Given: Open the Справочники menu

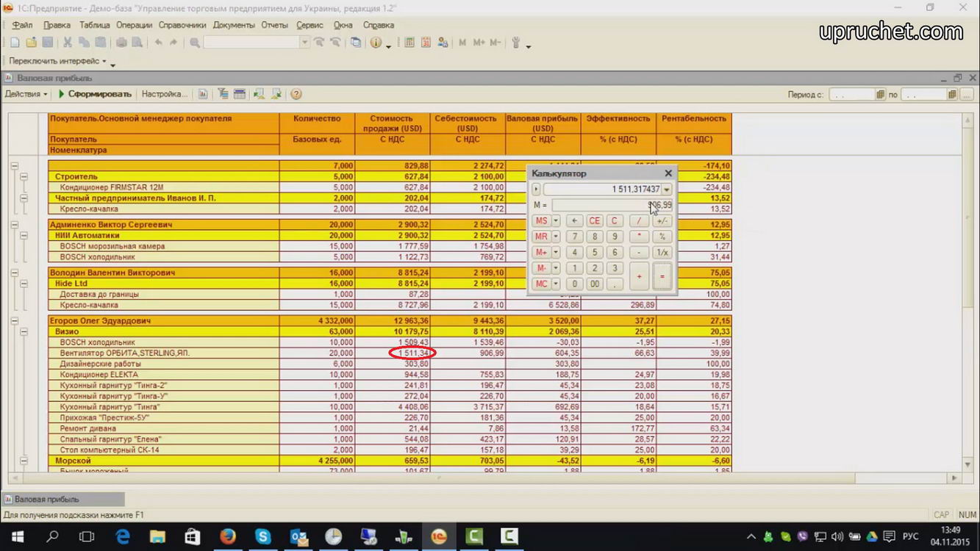Looking at the screenshot, I should point(182,25).
